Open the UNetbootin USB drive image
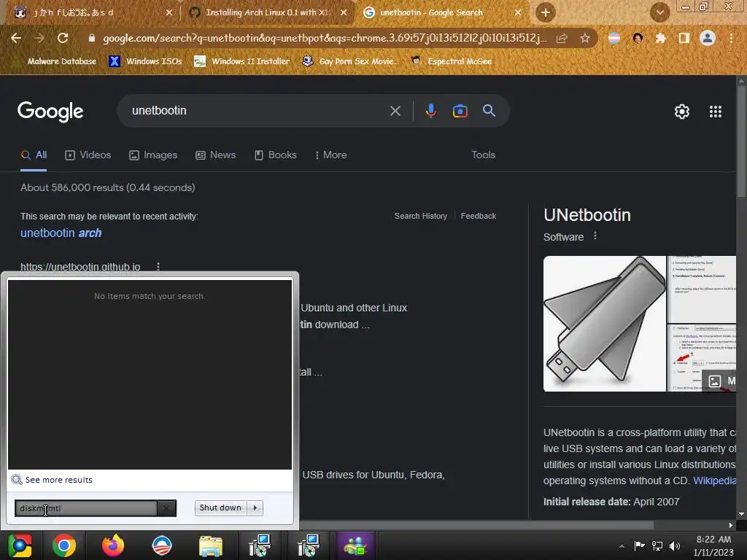Image resolution: width=747 pixels, height=560 pixels. tap(605, 324)
